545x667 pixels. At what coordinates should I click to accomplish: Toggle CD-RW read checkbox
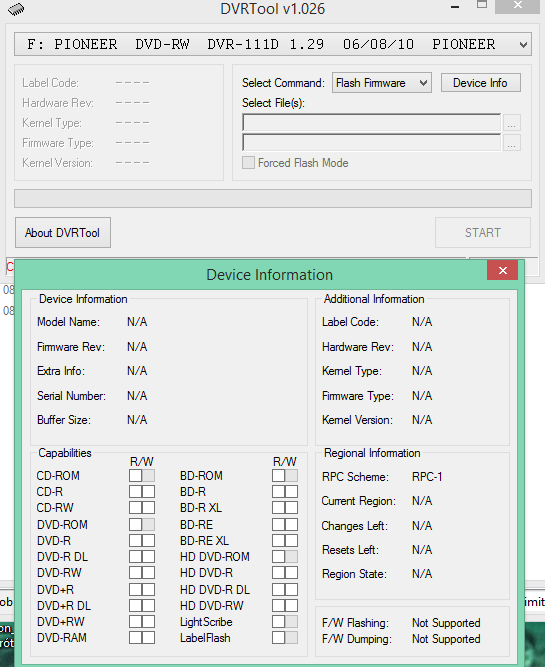click(x=136, y=507)
